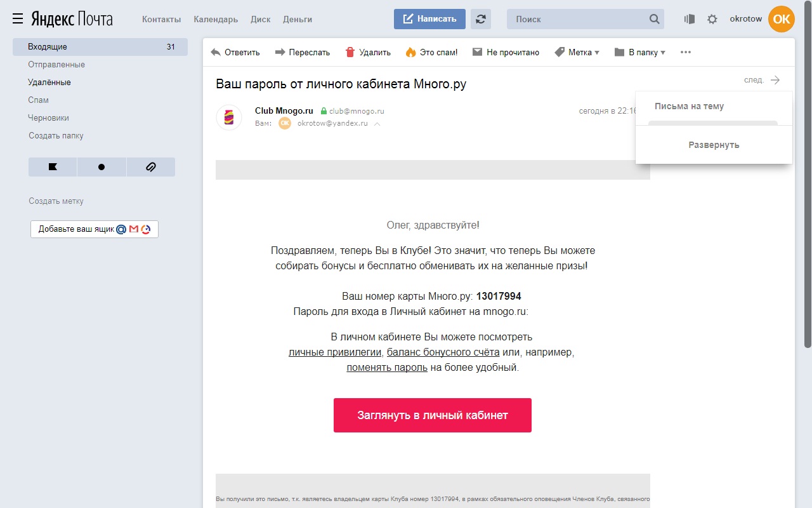Go to Яндекс Почта logo home

pyautogui.click(x=72, y=19)
